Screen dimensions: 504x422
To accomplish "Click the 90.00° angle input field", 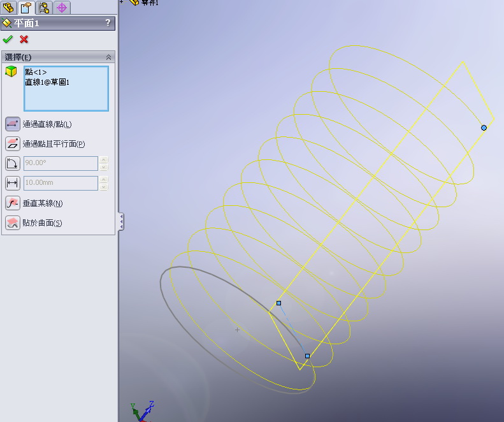I will tap(61, 163).
